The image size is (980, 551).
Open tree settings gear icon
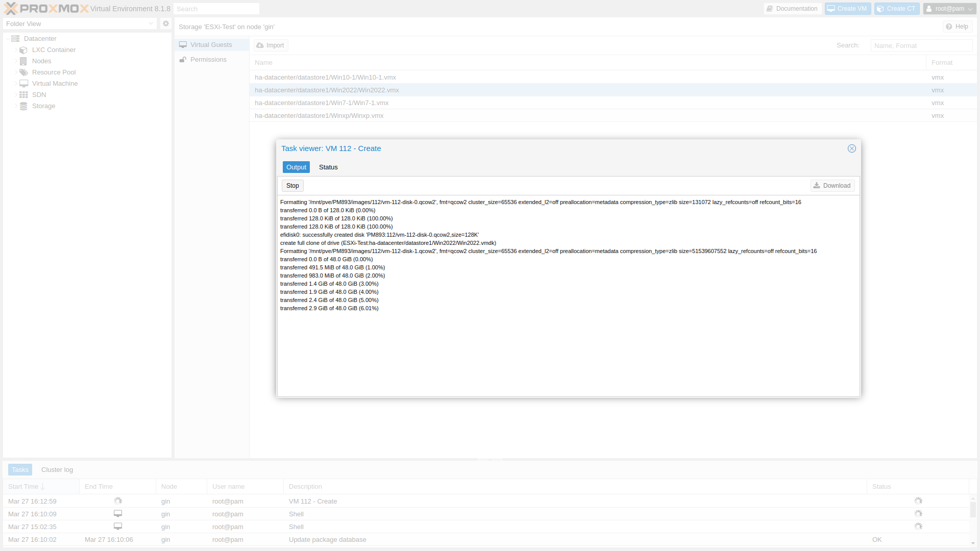[165, 23]
